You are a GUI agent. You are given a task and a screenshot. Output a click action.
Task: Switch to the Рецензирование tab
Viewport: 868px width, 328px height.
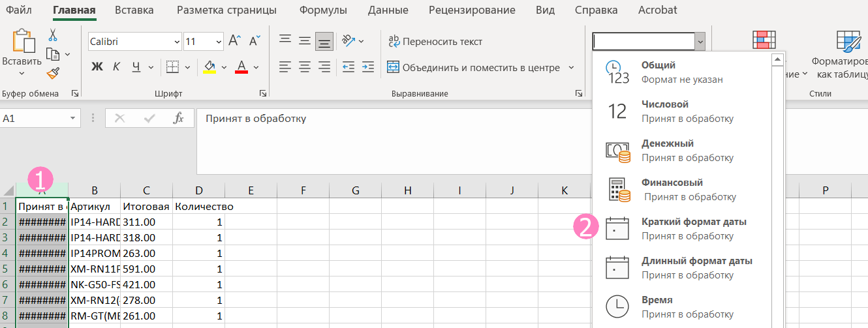(x=472, y=10)
